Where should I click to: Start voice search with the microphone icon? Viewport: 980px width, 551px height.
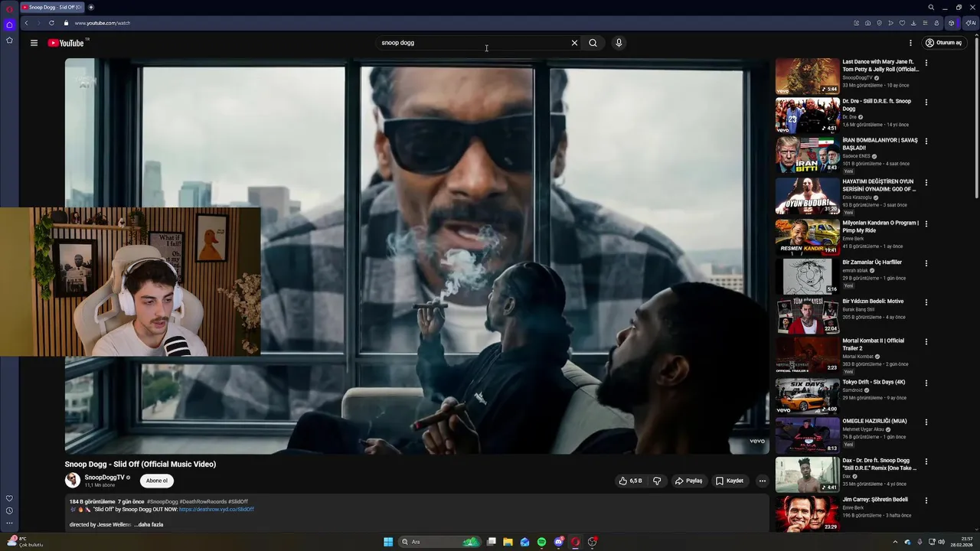tap(619, 43)
